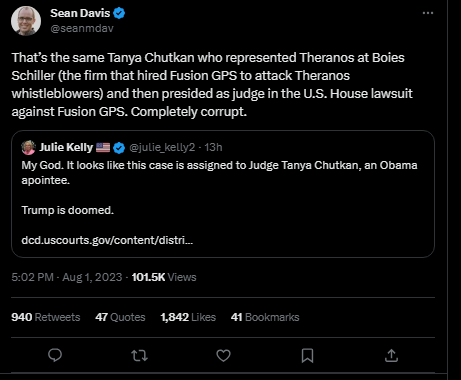Click the reply speech bubble icon
The height and width of the screenshot is (380, 461).
pyautogui.click(x=55, y=355)
